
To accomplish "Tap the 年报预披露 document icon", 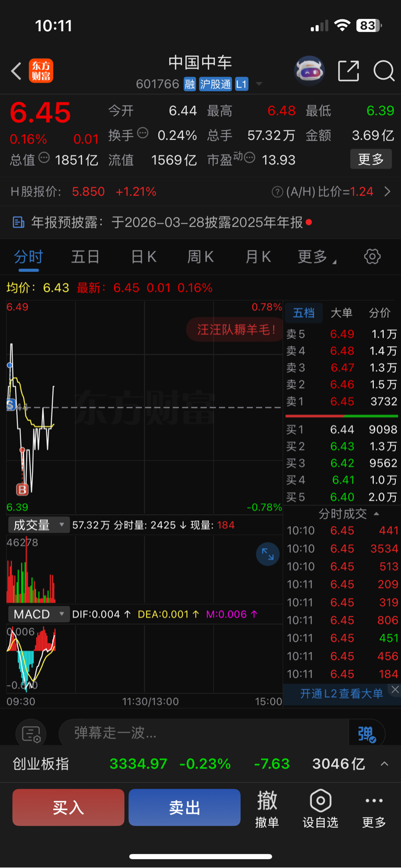I will click(18, 223).
